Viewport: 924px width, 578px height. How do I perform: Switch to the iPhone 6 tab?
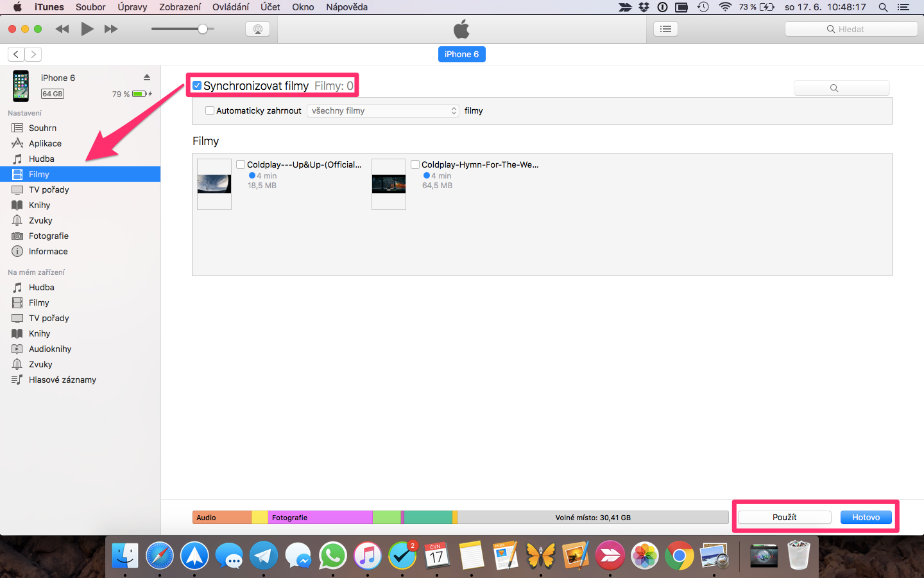[x=461, y=54]
